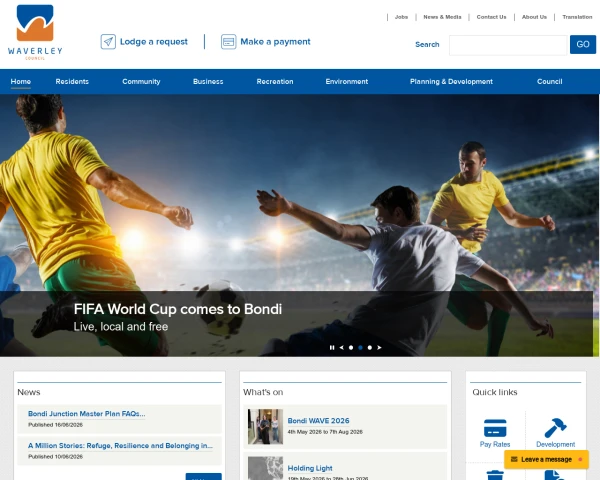Open the Environment menu
This screenshot has width=600, height=480.
point(347,82)
